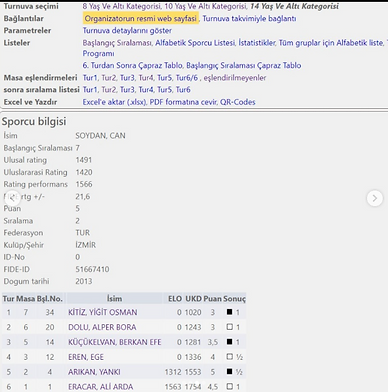This screenshot has height=392, width=388.
Task: Open opponent ERACAR, ALİ ARDA
Action: [101, 387]
